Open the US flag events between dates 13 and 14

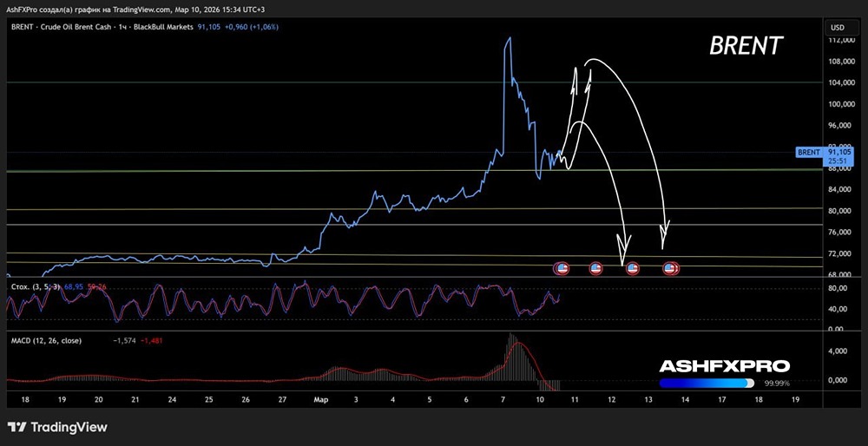click(671, 269)
